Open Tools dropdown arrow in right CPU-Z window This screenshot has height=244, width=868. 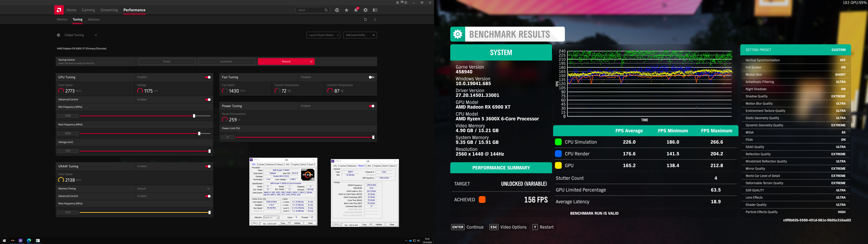pyautogui.click(x=370, y=225)
